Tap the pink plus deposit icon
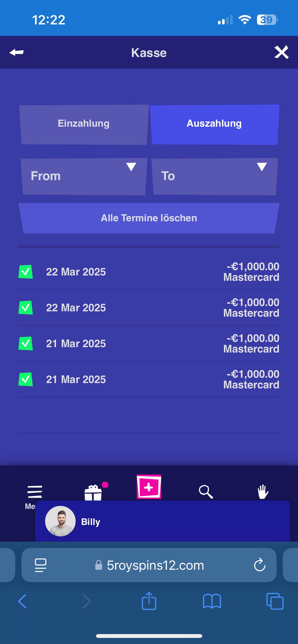 coord(149,487)
